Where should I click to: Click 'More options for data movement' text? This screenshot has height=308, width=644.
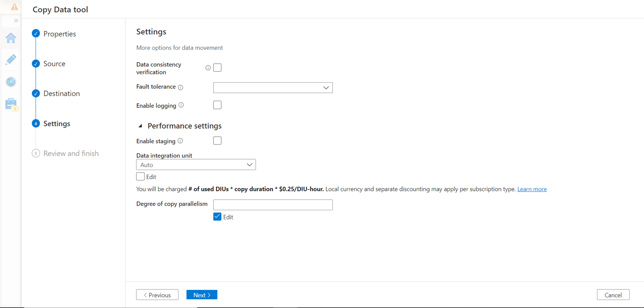(179, 48)
